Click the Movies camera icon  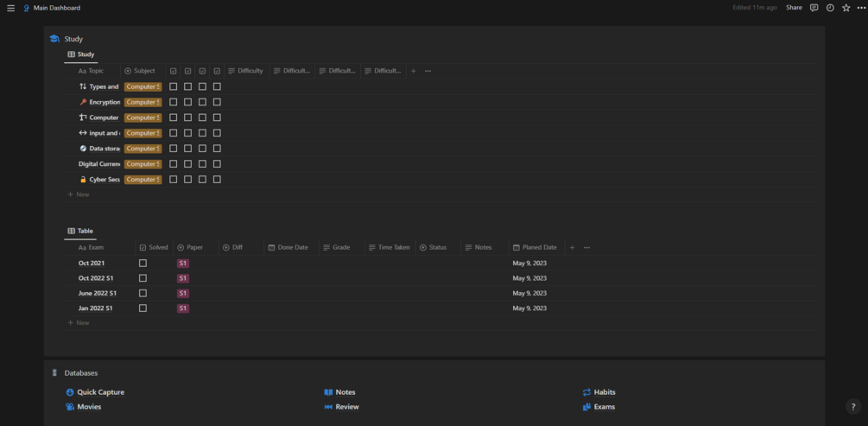click(70, 407)
